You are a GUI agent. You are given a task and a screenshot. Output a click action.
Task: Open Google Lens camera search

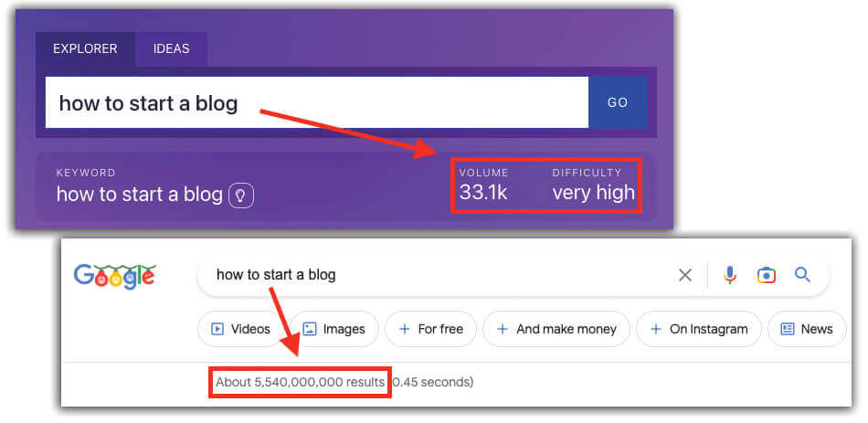(767, 275)
